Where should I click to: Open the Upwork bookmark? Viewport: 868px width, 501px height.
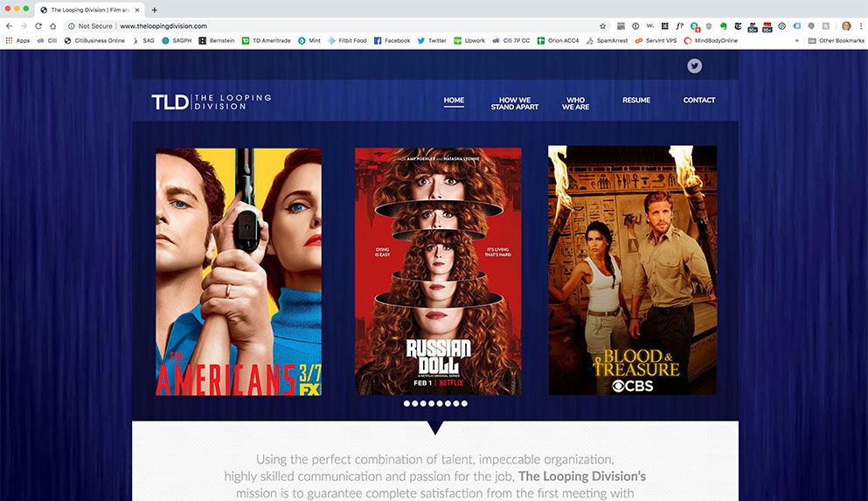click(469, 40)
